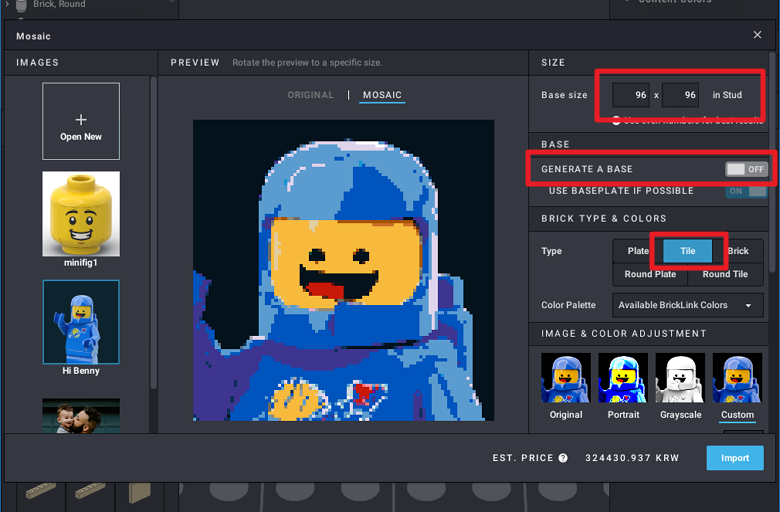Screen dimensions: 780x512
Task: Toggle the Generate a Base switch
Action: pyautogui.click(x=746, y=169)
